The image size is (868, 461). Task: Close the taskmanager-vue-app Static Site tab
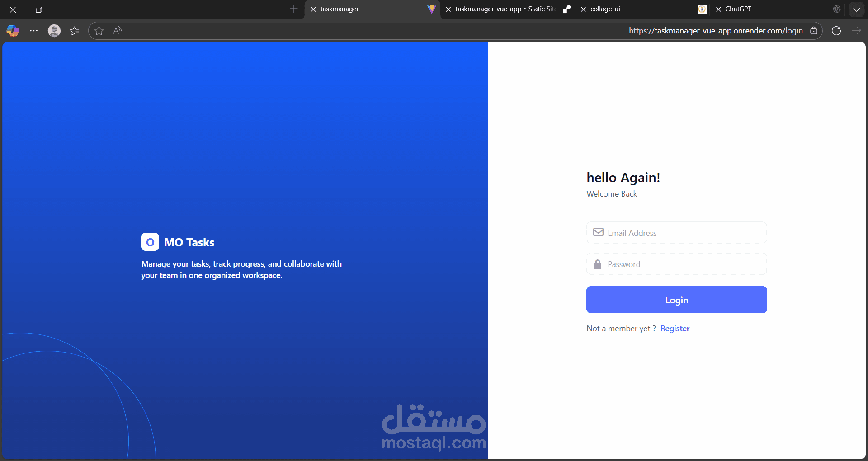pos(448,9)
